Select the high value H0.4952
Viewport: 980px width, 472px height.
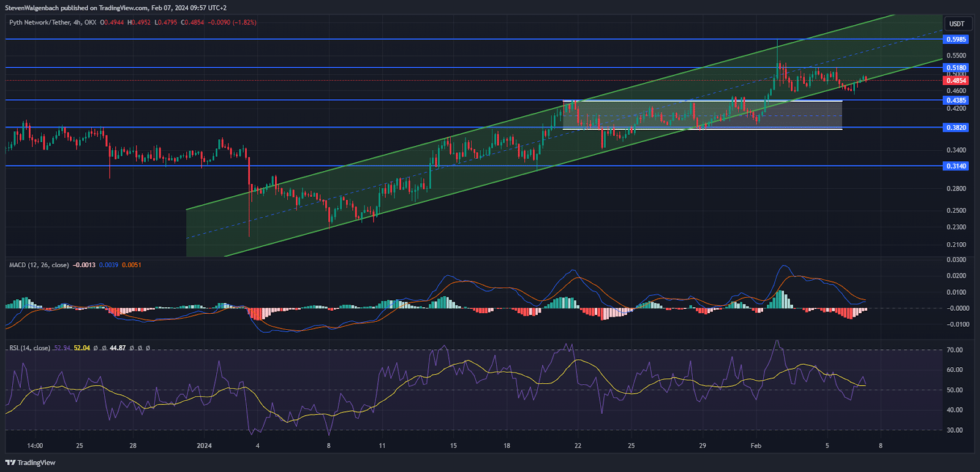(x=139, y=23)
